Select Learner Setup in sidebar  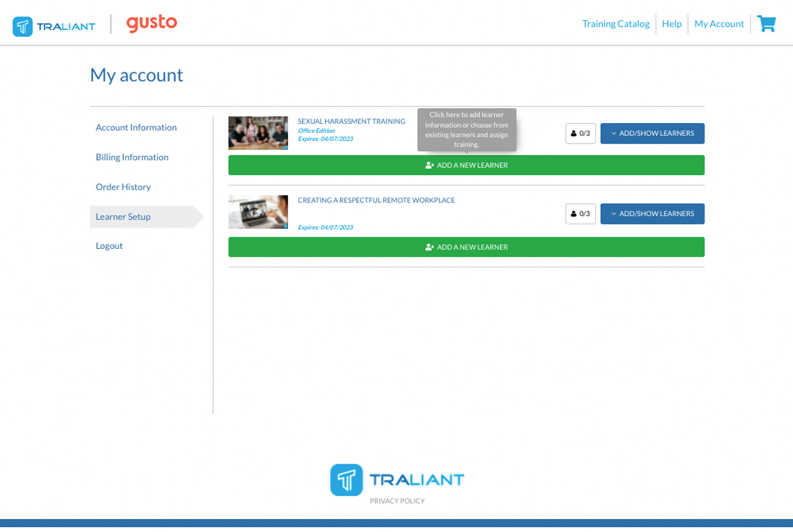(147, 217)
